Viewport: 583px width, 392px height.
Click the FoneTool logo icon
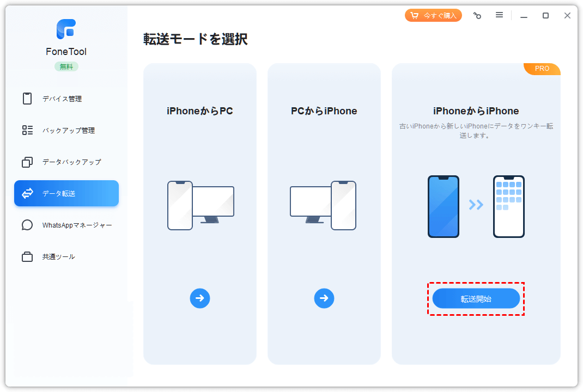pyautogui.click(x=66, y=29)
